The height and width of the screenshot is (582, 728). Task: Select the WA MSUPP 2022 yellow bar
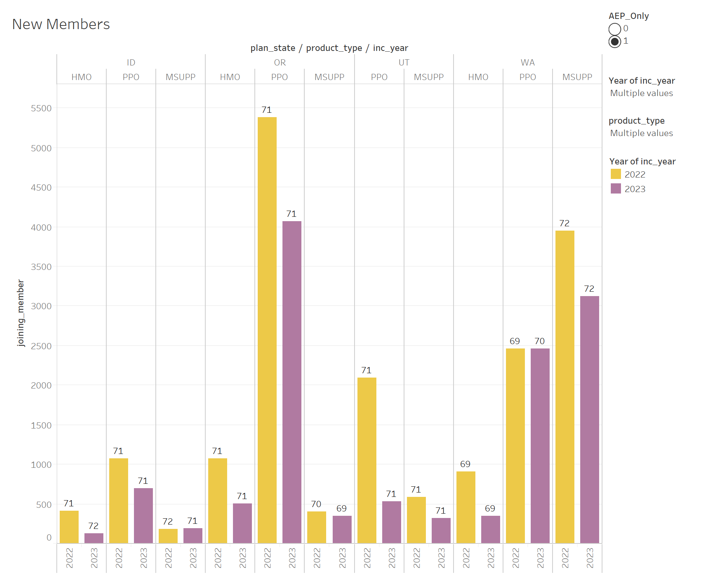point(565,386)
